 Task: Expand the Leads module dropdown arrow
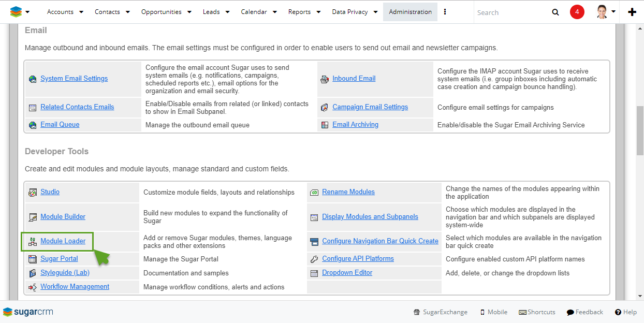227,12
